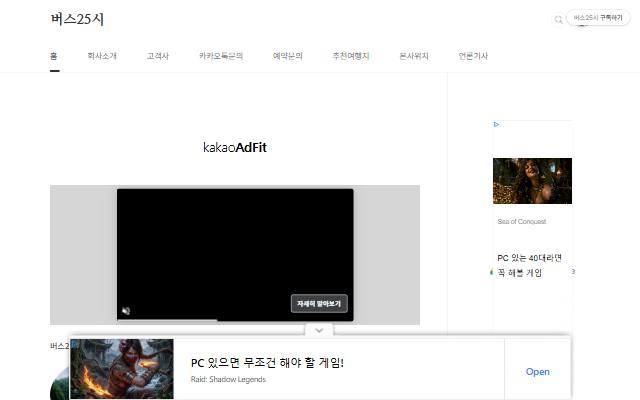The image size is (640, 400).
Task: Open the 예약문의 menu item
Action: click(288, 56)
